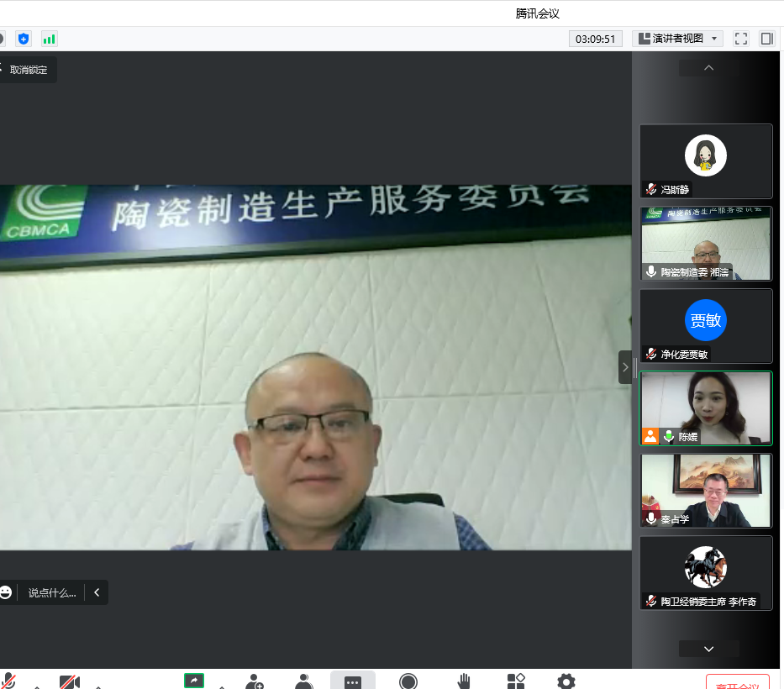Unmute the microphone in bottom toolbar
This screenshot has height=689, width=784.
(x=9, y=681)
